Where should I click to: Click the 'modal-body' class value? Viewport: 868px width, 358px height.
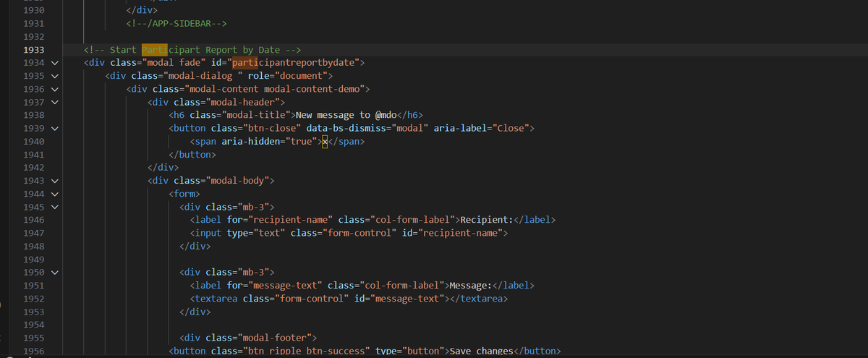[236, 181]
